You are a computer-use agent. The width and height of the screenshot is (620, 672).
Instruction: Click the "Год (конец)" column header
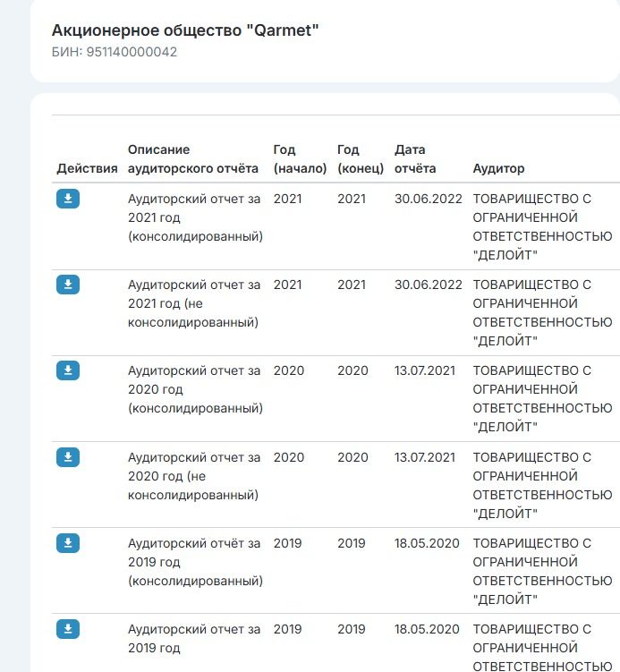(x=361, y=159)
